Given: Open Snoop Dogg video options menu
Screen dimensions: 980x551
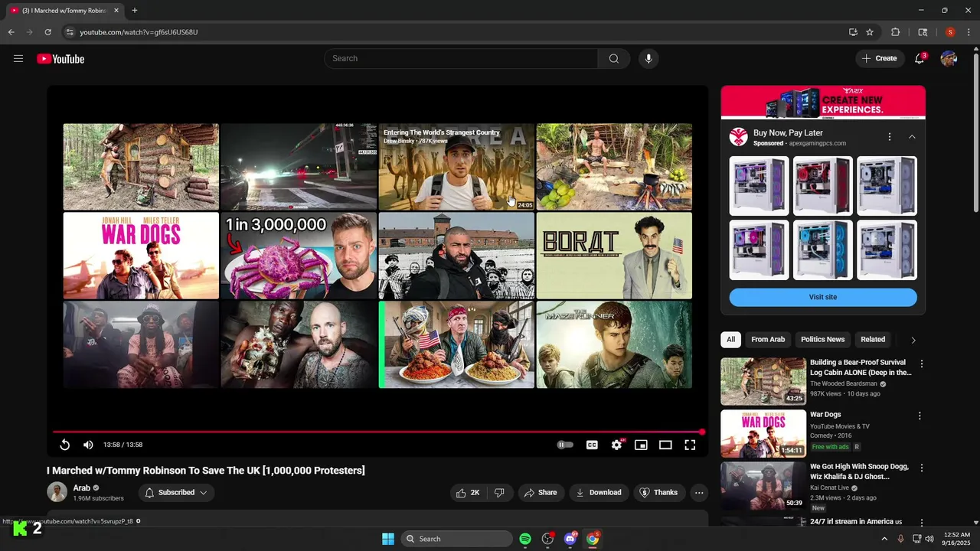Looking at the screenshot, I should 921,468.
